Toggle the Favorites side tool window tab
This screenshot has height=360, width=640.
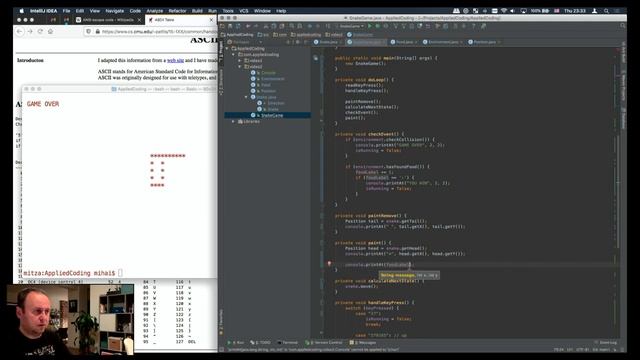[x=221, y=322]
